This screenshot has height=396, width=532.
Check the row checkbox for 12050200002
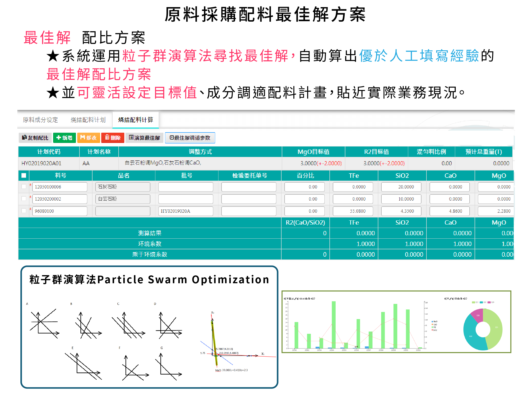[x=24, y=199]
